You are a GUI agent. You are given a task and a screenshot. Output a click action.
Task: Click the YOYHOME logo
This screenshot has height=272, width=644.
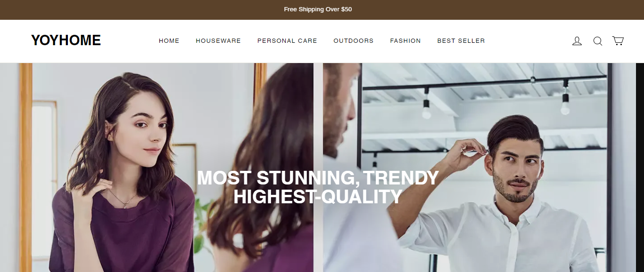click(66, 40)
